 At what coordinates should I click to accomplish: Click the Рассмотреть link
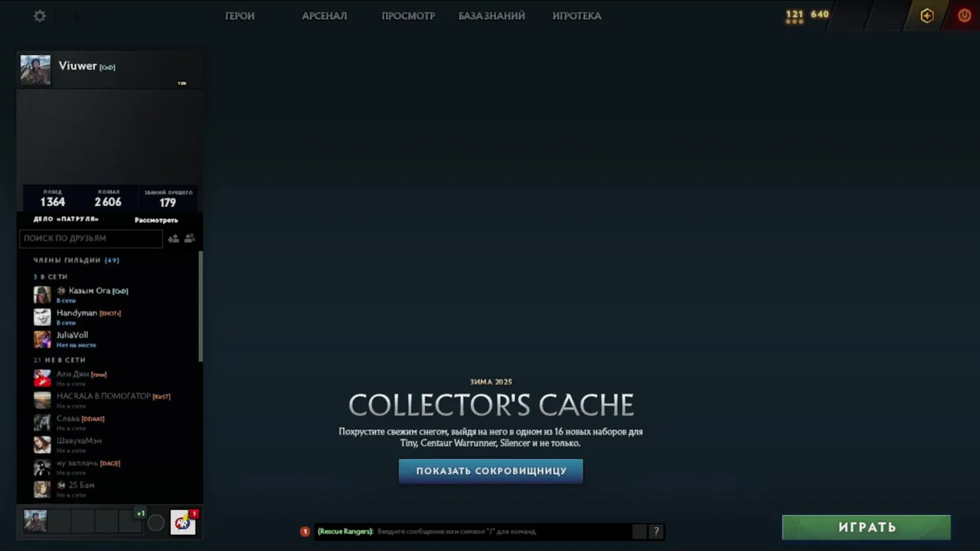(x=156, y=220)
